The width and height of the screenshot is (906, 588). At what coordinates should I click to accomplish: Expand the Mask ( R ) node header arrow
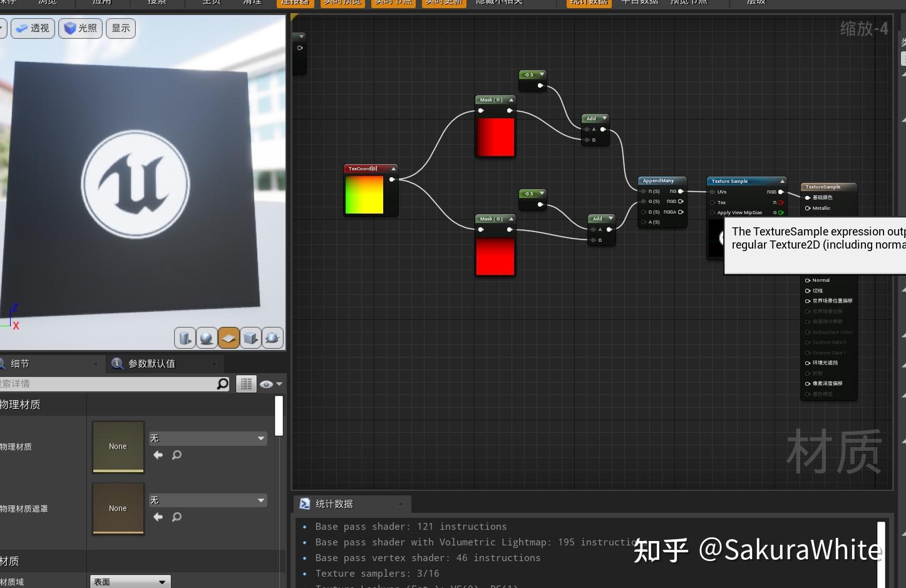tap(510, 100)
